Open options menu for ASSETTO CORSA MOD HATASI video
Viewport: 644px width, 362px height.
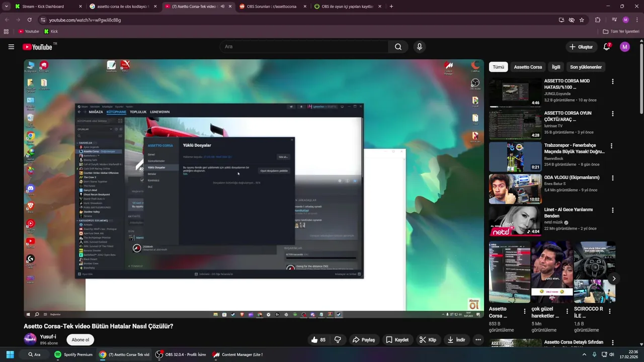click(612, 81)
